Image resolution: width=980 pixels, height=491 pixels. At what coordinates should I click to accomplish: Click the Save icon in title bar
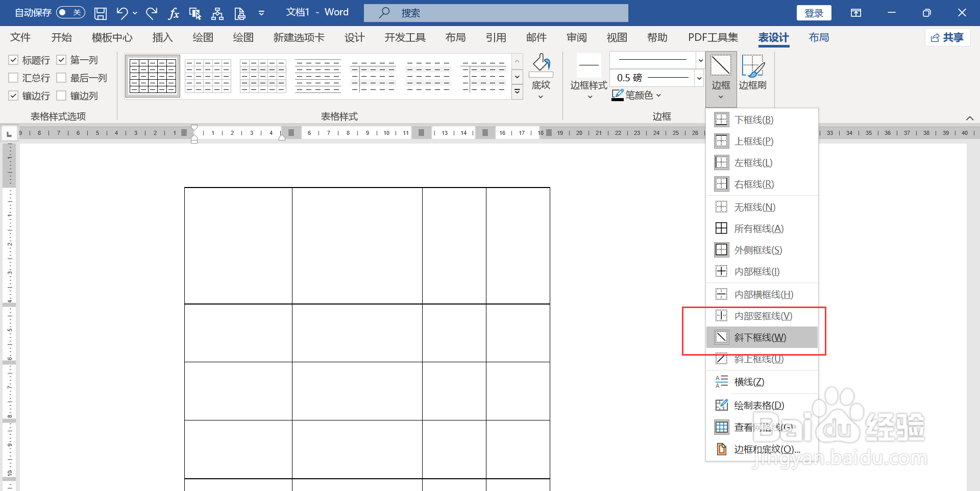coord(101,13)
